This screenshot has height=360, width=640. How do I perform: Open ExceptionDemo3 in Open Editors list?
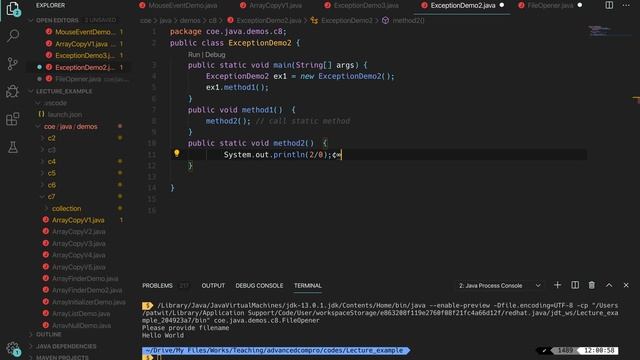85,56
